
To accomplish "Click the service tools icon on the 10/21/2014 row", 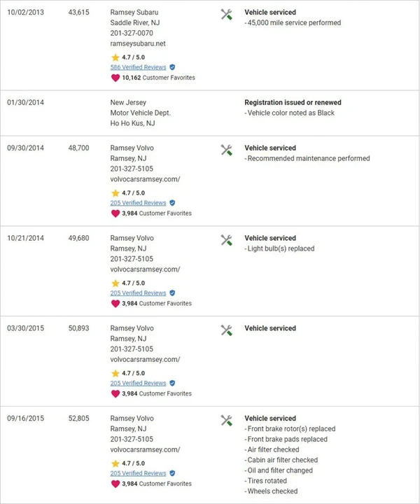I will point(227,240).
